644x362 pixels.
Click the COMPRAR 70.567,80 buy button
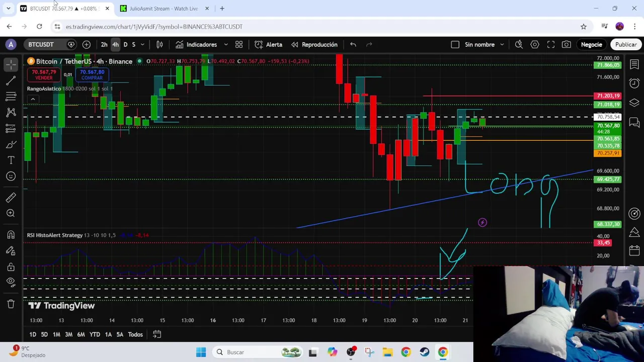[x=92, y=74]
